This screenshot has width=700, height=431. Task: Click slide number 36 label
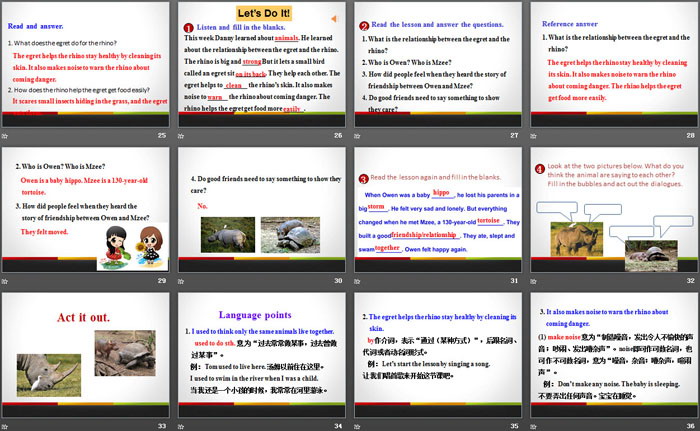[690, 426]
